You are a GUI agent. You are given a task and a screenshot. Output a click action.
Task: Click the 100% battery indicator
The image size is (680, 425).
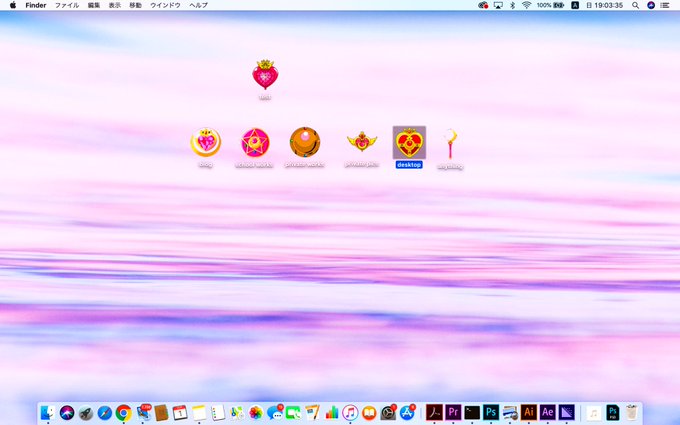(x=550, y=5)
